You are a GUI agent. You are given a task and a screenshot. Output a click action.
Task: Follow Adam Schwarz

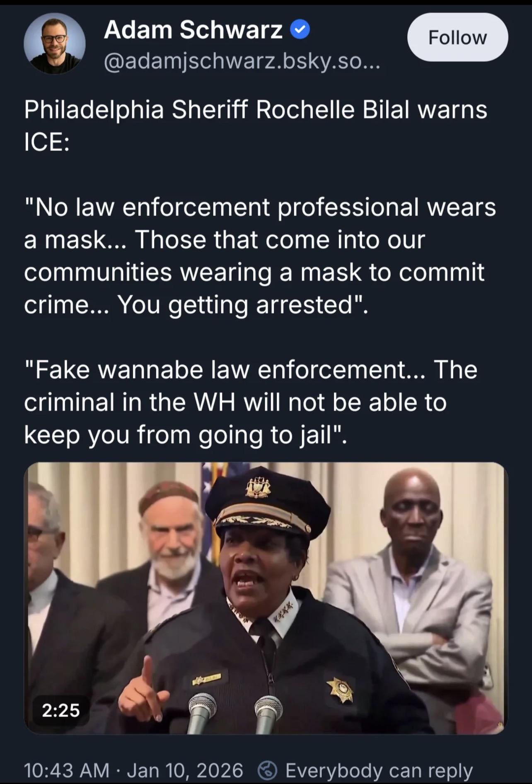click(x=457, y=37)
